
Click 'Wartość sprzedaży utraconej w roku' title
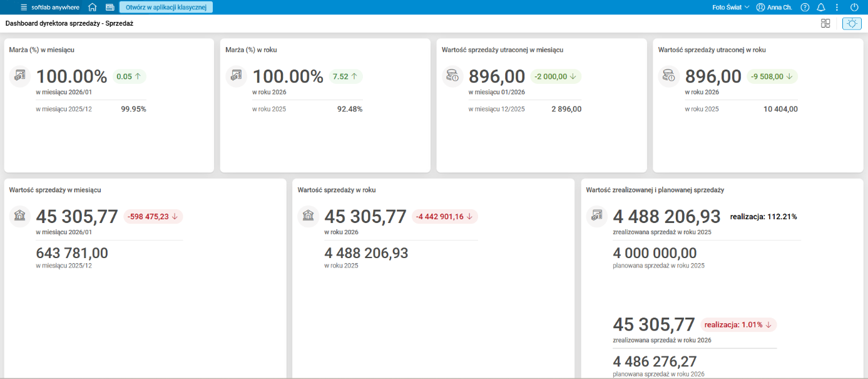tap(712, 49)
